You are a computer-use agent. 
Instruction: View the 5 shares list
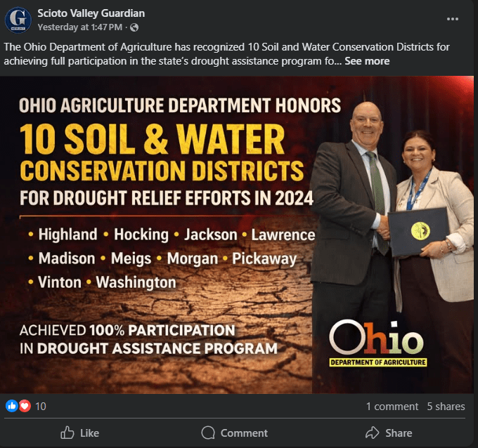pos(446,406)
